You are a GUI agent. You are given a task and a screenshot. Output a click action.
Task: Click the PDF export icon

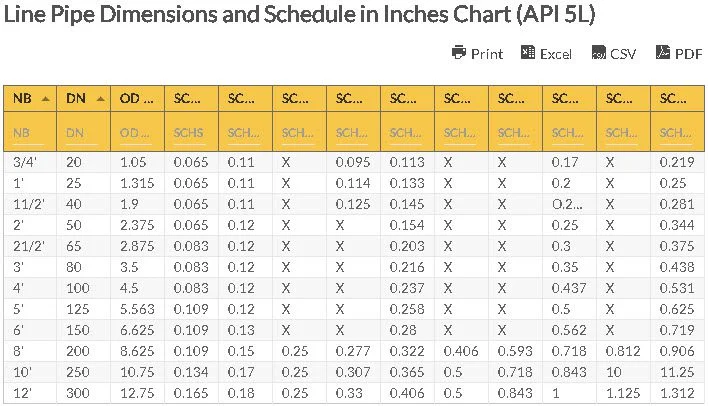click(662, 53)
